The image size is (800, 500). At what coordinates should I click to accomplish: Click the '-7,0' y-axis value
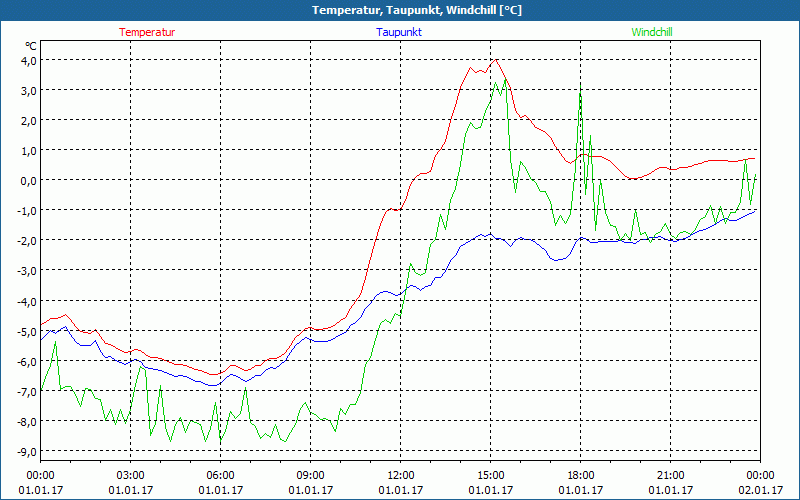coord(27,391)
